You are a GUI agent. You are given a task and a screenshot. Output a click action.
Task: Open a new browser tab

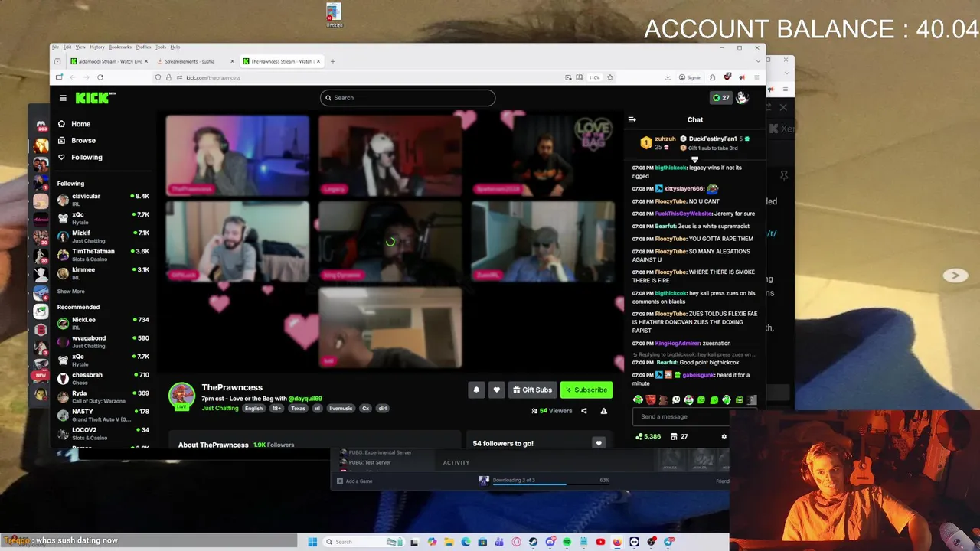click(x=332, y=61)
